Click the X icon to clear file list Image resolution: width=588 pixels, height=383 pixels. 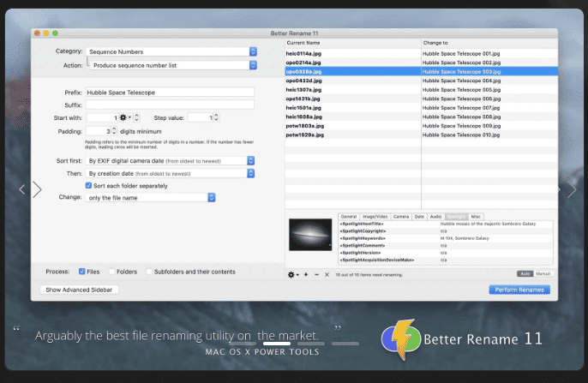(327, 275)
